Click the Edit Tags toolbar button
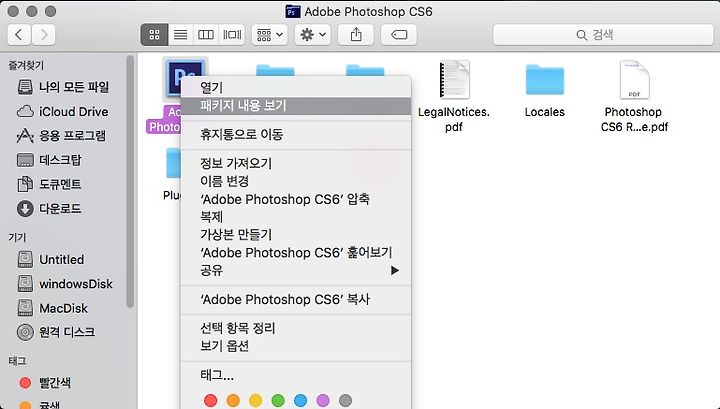Image resolution: width=720 pixels, height=409 pixels. (x=399, y=35)
